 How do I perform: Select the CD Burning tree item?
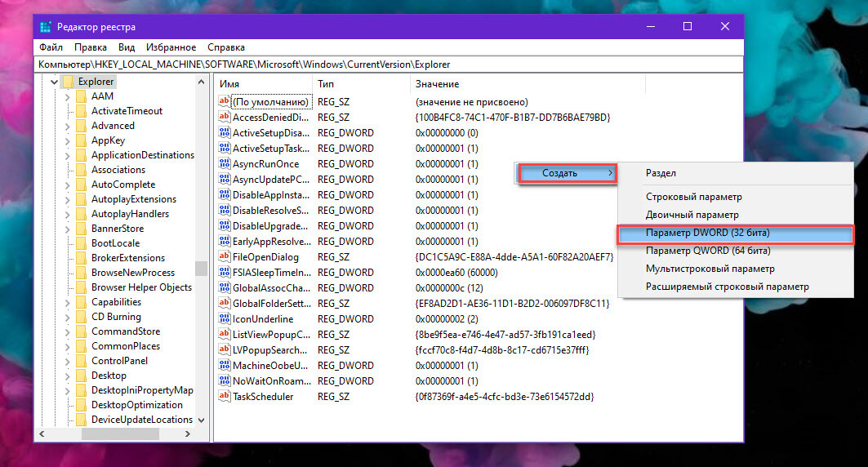tap(116, 317)
